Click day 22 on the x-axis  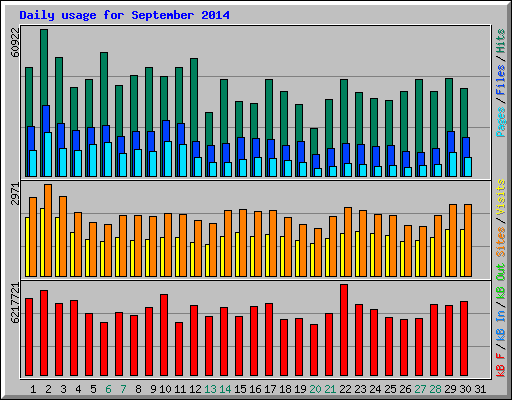pos(345,389)
